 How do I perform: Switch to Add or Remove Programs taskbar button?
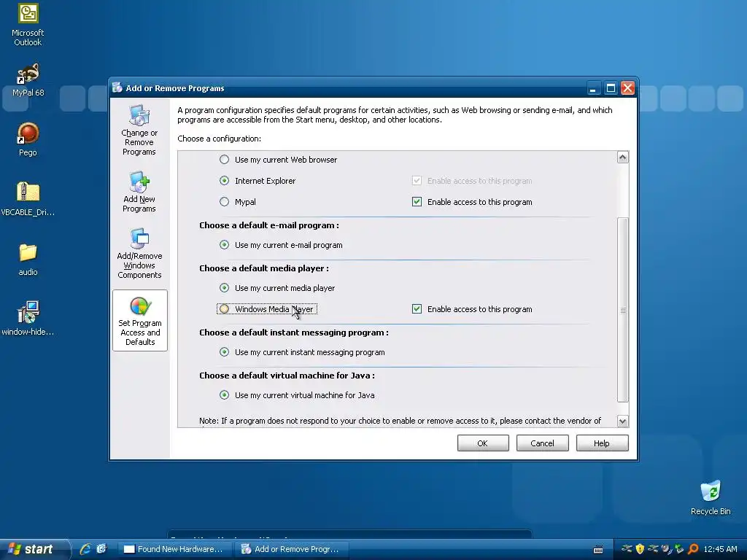(292, 549)
